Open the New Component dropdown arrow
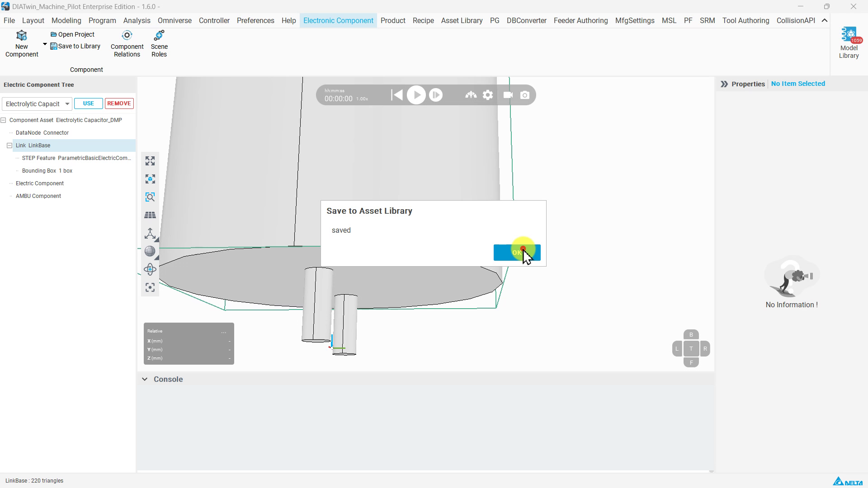 45,44
